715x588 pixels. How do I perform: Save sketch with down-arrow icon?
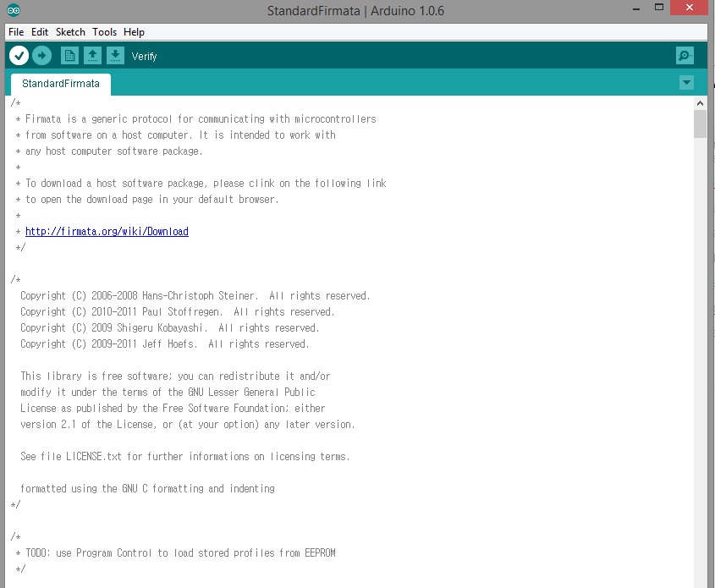coord(115,56)
